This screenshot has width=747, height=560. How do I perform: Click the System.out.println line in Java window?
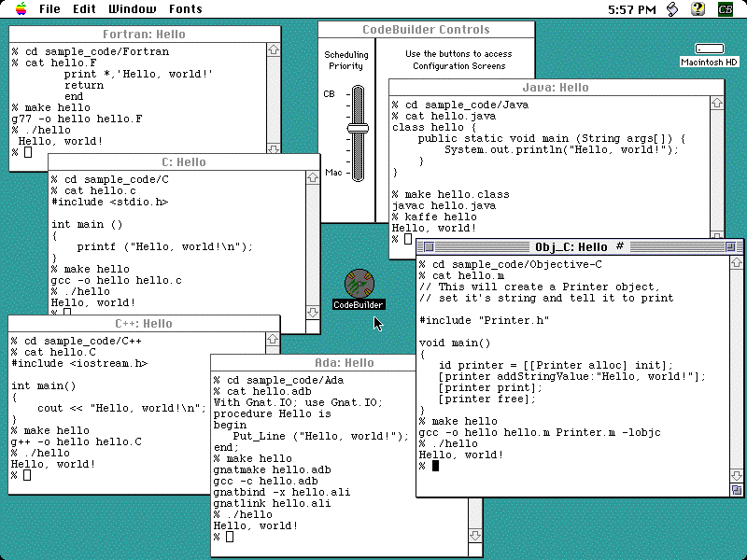click(562, 150)
